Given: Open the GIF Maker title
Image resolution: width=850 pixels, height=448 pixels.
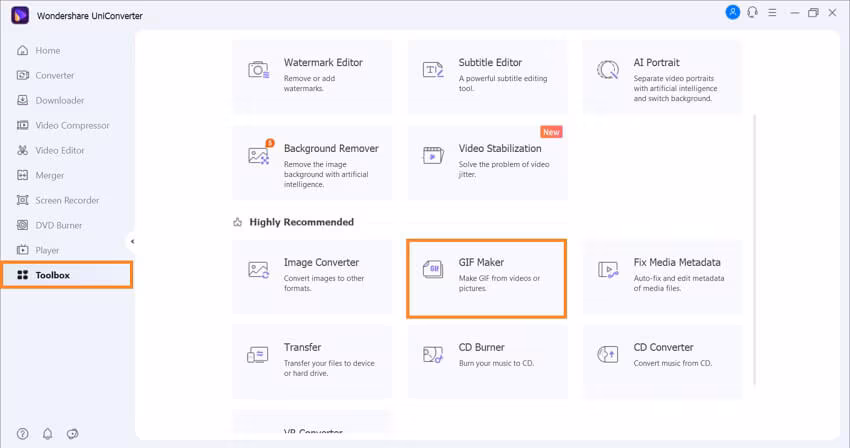Looking at the screenshot, I should [x=481, y=262].
